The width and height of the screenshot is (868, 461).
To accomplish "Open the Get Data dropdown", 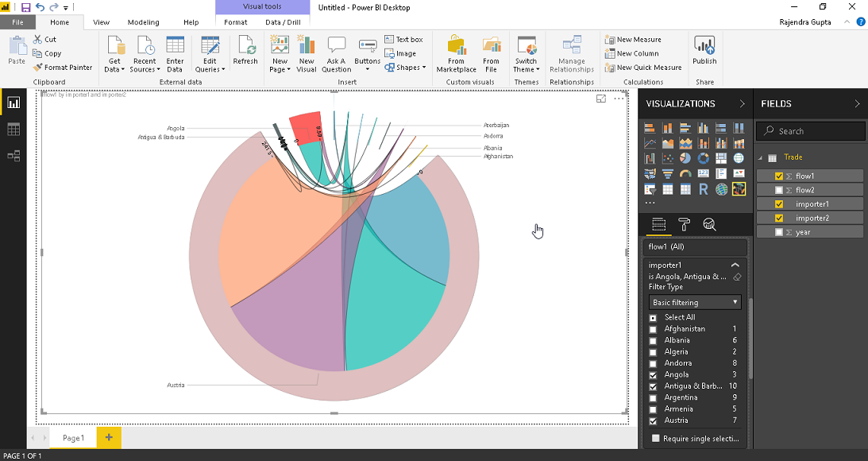I will (114, 55).
